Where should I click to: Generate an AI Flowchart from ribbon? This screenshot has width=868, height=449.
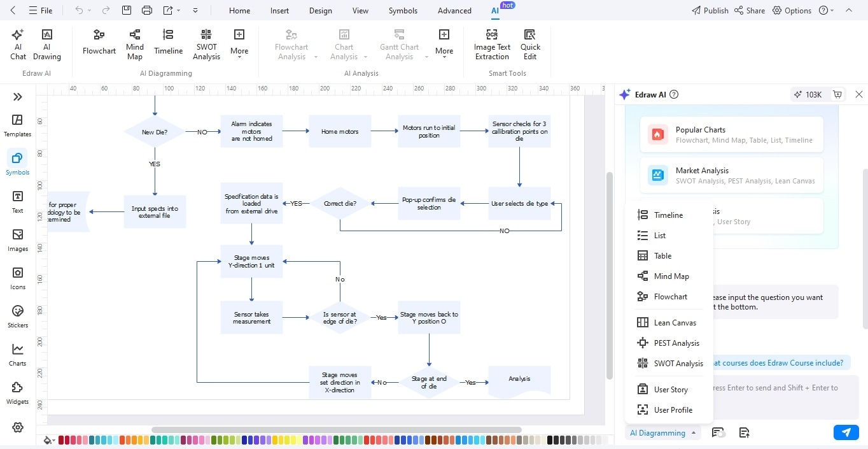99,42
